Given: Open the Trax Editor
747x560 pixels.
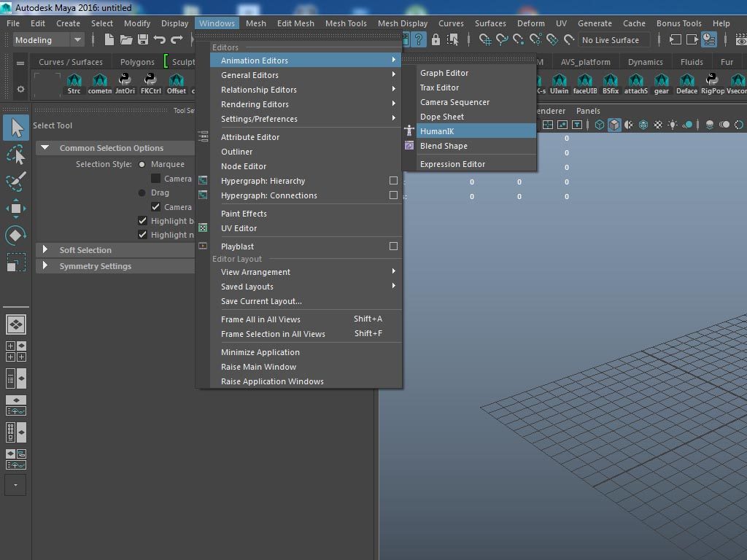Looking at the screenshot, I should click(x=476, y=87).
